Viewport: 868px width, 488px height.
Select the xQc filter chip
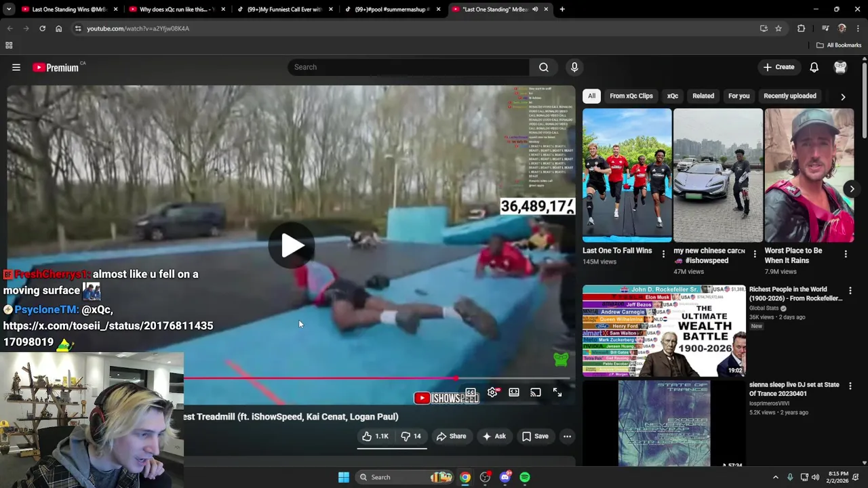(x=672, y=96)
